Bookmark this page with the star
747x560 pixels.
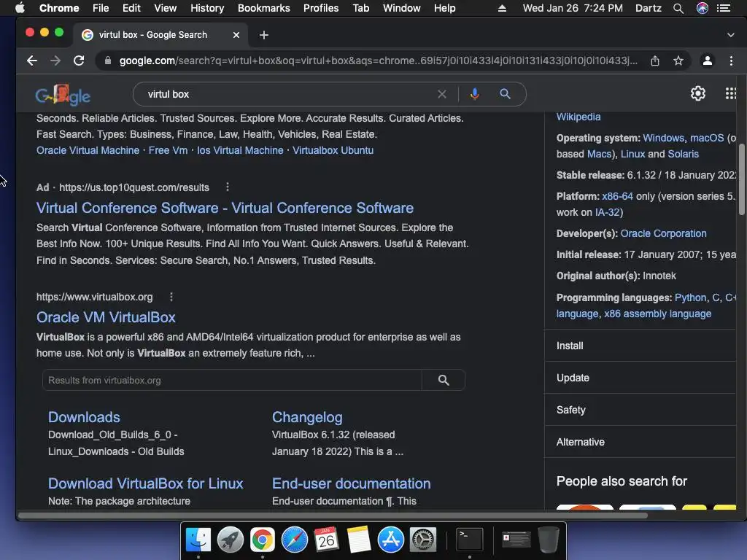click(678, 61)
